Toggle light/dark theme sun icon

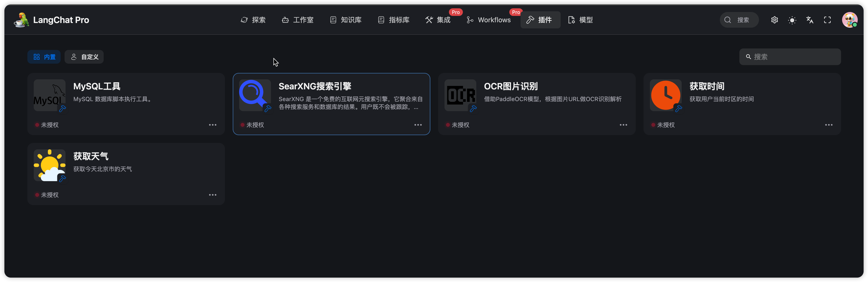pyautogui.click(x=792, y=20)
